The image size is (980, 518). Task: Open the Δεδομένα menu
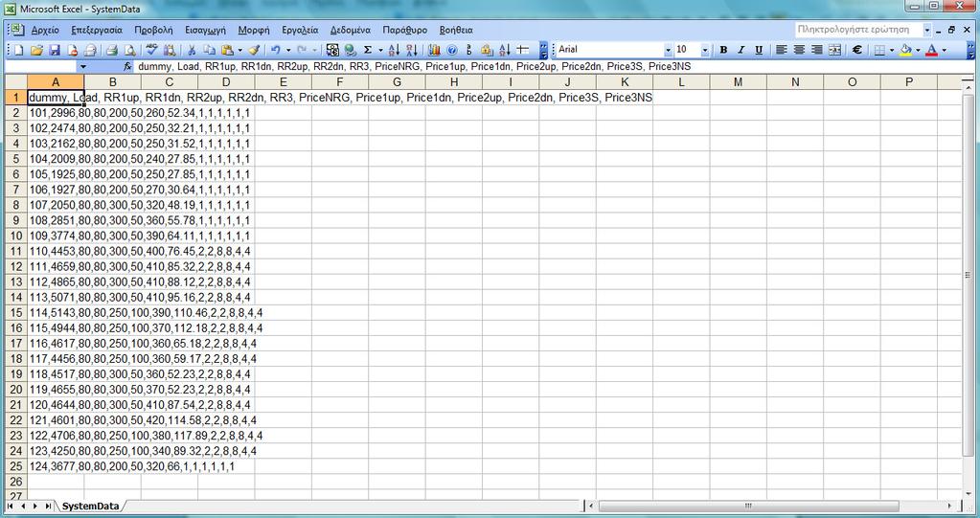(350, 30)
